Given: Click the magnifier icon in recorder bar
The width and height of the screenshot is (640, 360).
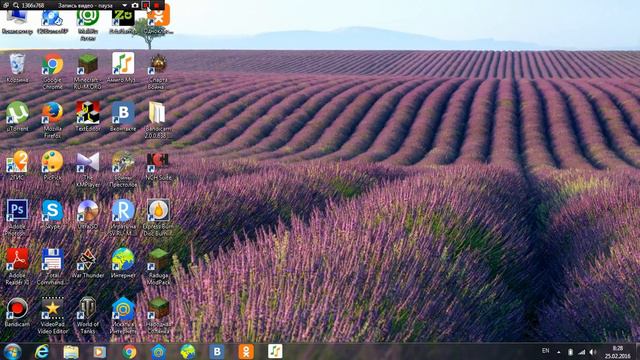Looking at the screenshot, I should (16, 5).
